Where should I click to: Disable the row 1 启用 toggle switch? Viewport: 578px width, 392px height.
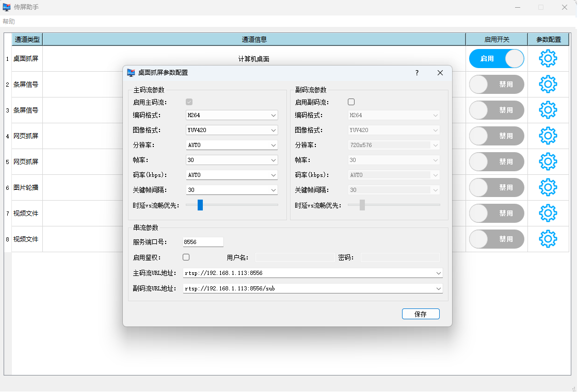[x=496, y=59]
